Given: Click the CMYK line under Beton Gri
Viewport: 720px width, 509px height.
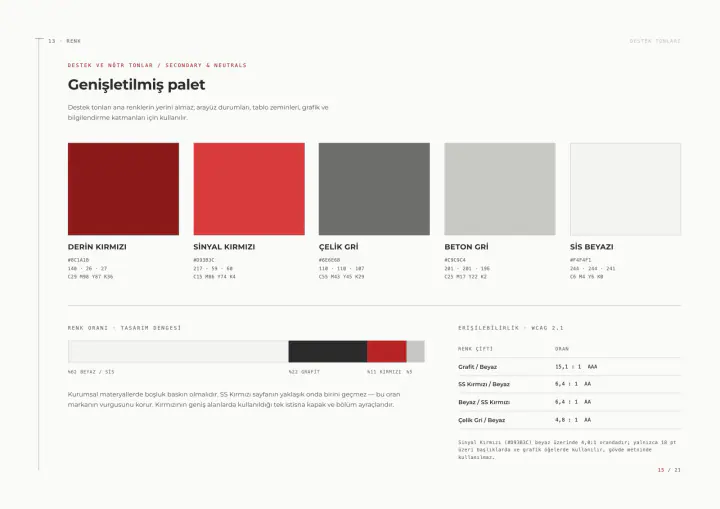Looking at the screenshot, I should (466, 277).
